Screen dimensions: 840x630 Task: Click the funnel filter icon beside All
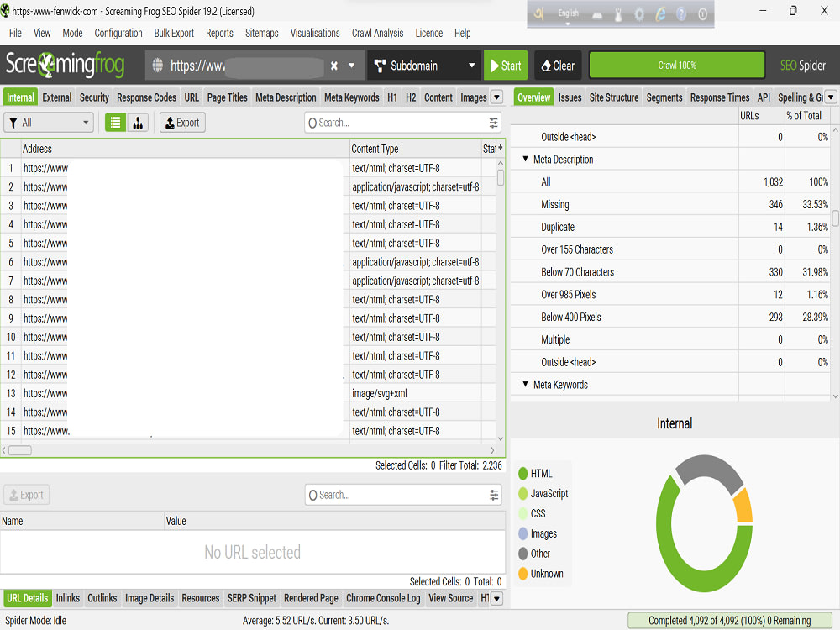(13, 123)
